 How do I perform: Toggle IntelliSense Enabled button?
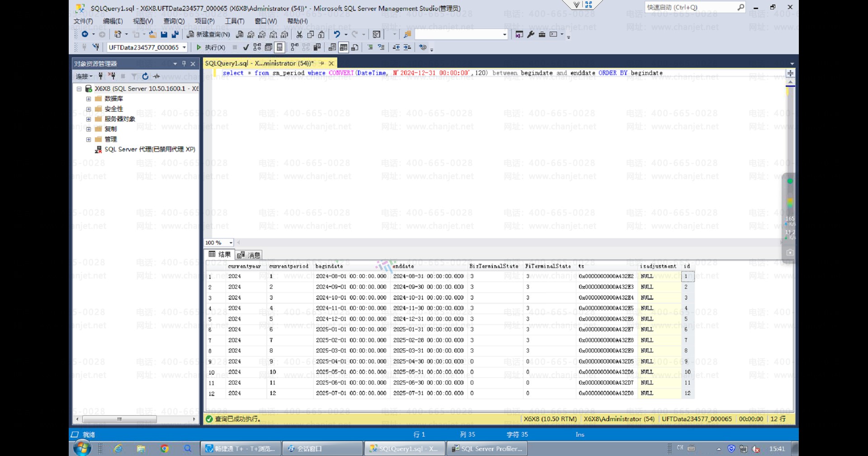(280, 47)
